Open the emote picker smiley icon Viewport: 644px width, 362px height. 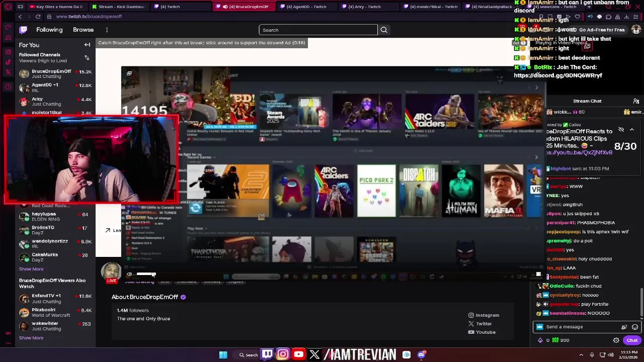[635, 327]
